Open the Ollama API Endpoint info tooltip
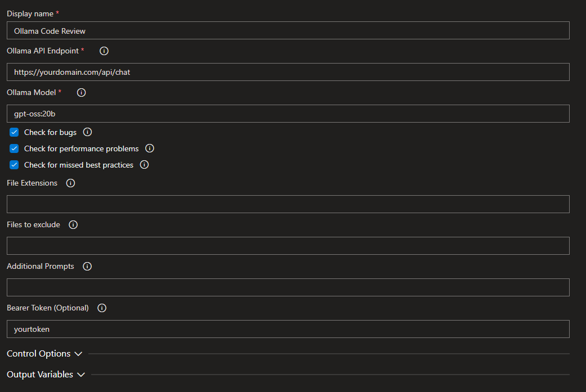The width and height of the screenshot is (586, 392). 104,51
